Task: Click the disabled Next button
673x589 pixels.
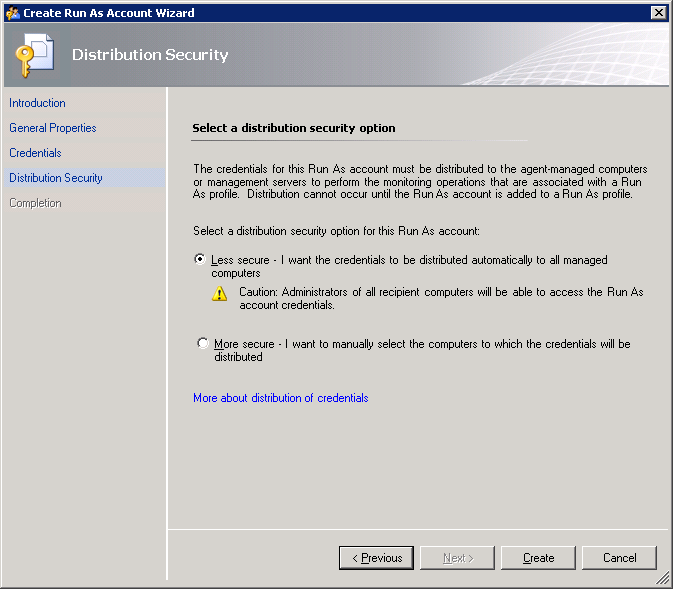Action: coord(458,558)
